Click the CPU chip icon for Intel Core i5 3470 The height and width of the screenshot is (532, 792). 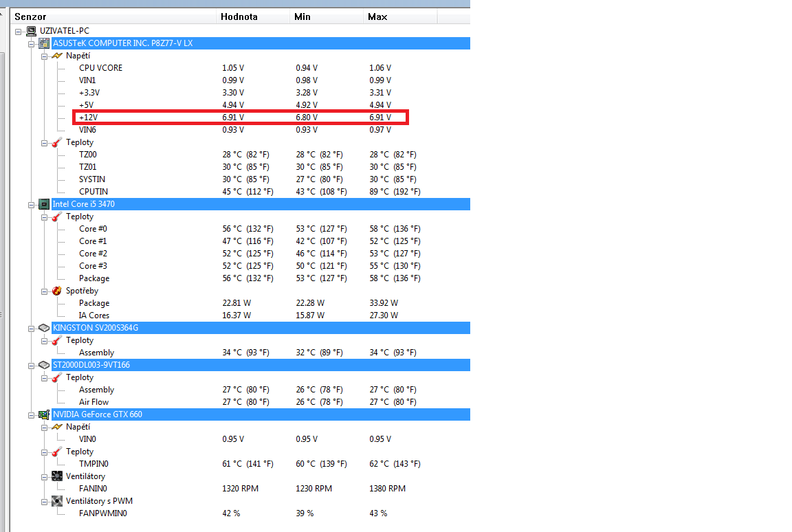[x=45, y=204]
